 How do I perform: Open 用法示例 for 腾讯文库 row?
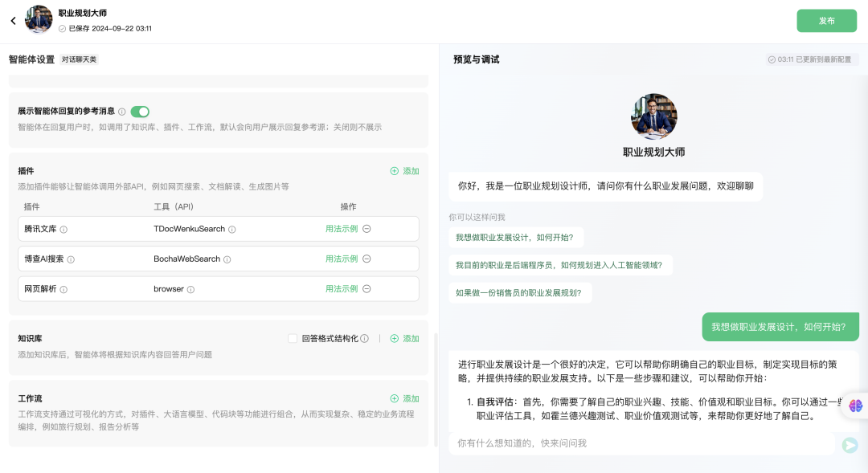tap(342, 229)
